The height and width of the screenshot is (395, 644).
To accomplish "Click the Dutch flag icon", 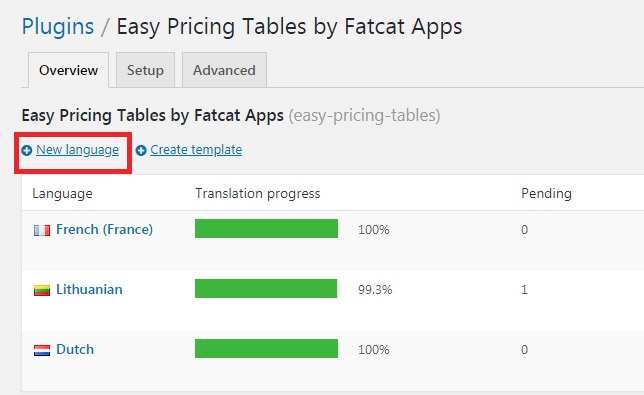I will pyautogui.click(x=42, y=350).
